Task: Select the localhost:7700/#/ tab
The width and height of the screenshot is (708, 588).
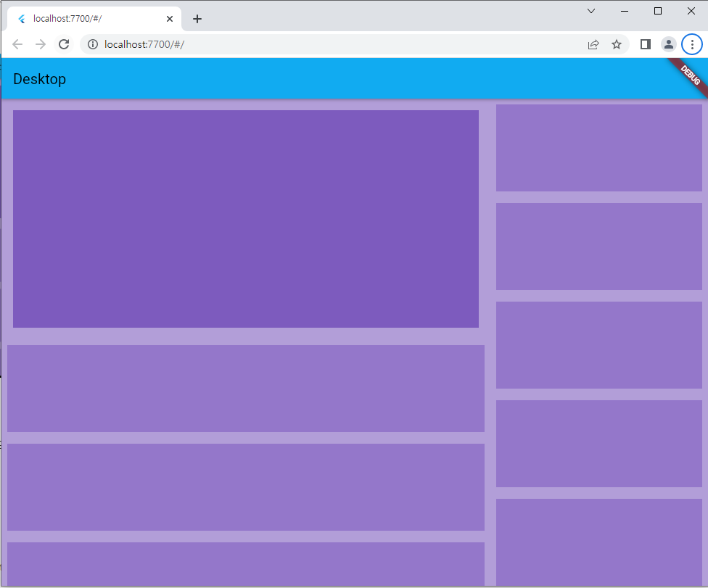Action: point(94,19)
